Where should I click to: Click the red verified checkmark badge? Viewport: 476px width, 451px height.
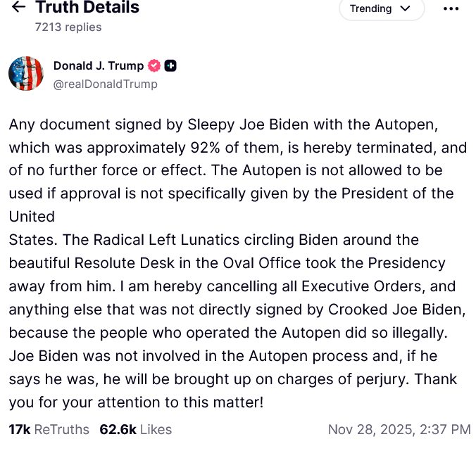click(x=154, y=65)
